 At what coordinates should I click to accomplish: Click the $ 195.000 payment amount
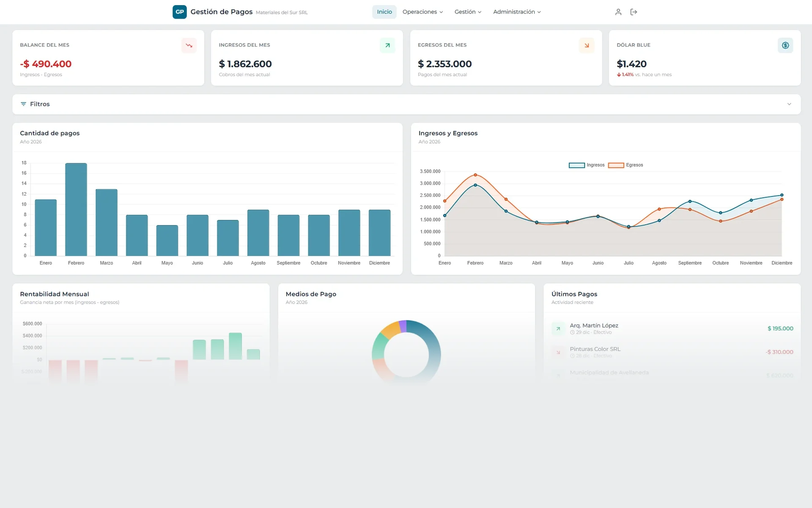click(780, 329)
